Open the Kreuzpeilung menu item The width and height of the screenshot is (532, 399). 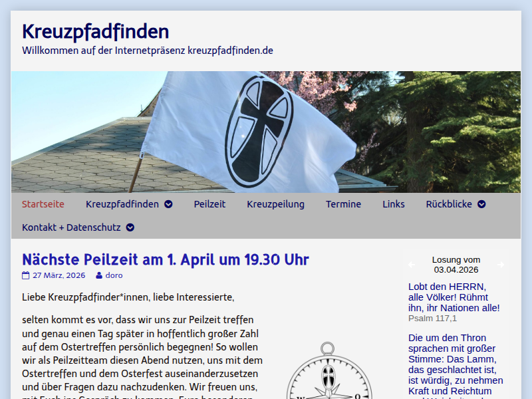pos(275,204)
